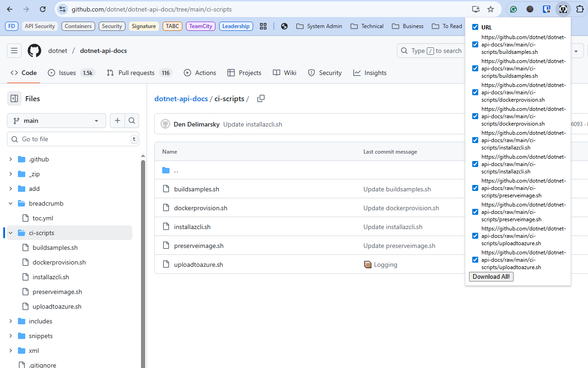This screenshot has width=588, height=368.
Task: Open GitHub hamburger navigation menu
Action: (14, 51)
